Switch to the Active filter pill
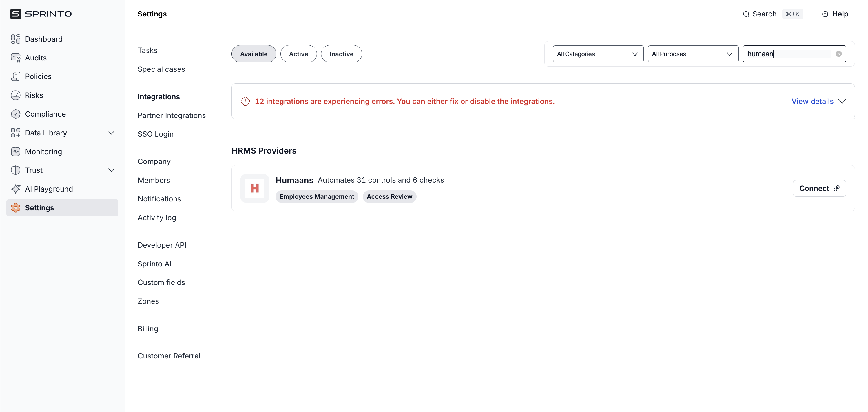868x412 pixels. (298, 54)
